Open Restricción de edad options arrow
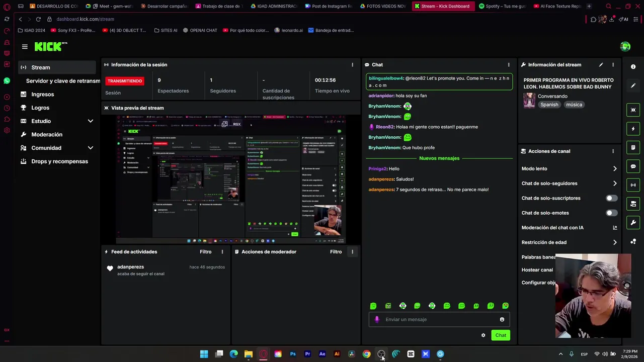 (614, 242)
